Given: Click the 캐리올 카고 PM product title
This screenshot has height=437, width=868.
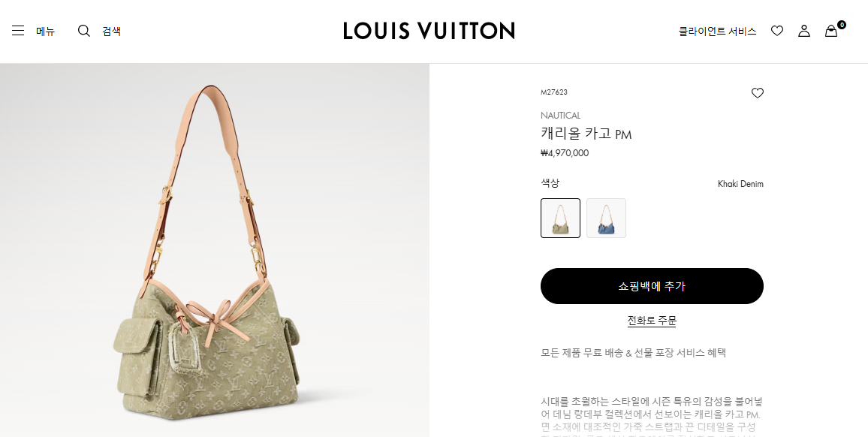Looking at the screenshot, I should click(586, 134).
